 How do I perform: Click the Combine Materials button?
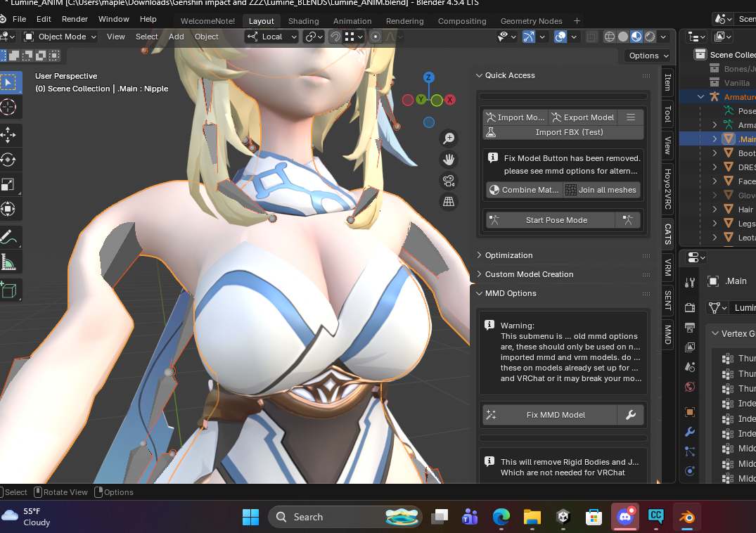coord(524,190)
